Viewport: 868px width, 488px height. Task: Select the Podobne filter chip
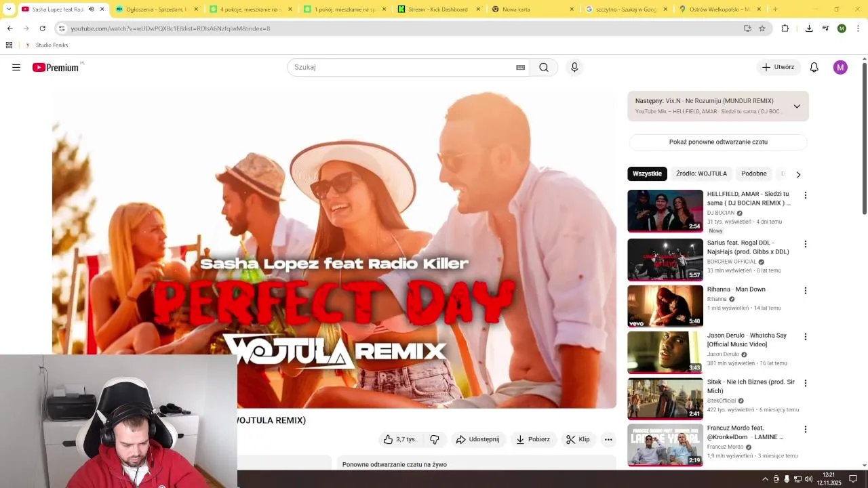(x=753, y=174)
